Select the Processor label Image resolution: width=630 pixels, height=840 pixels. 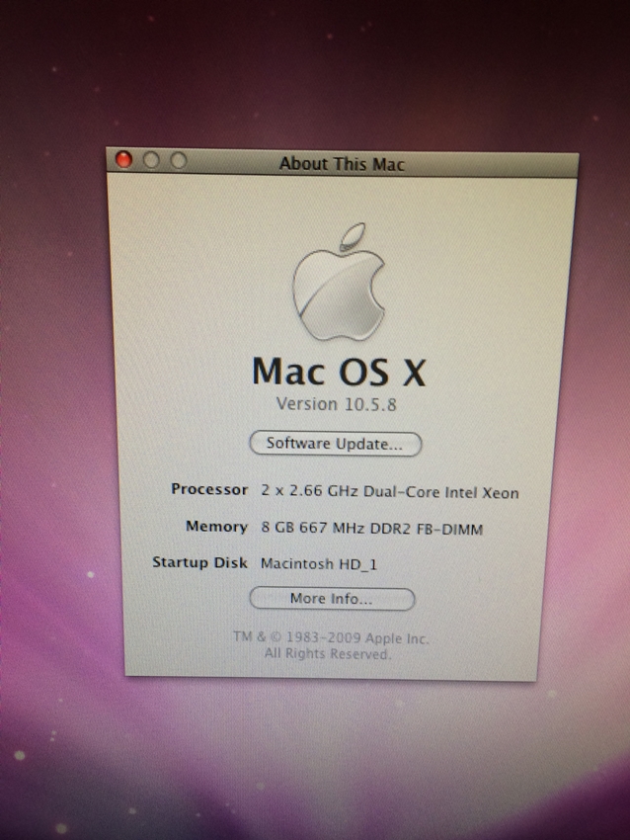(x=209, y=489)
